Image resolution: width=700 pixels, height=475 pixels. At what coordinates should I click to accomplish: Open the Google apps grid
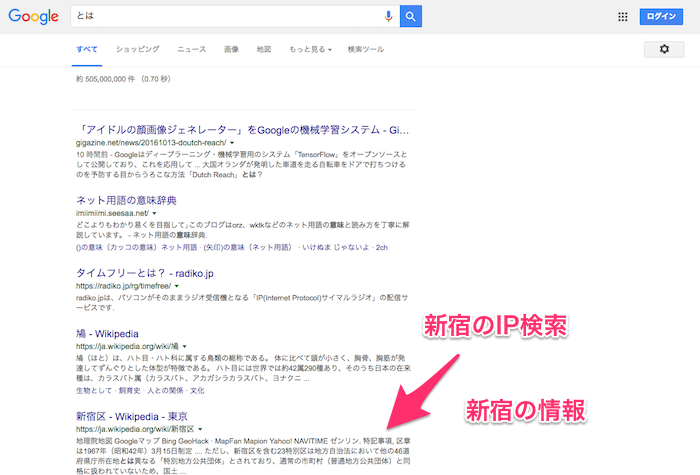point(623,16)
